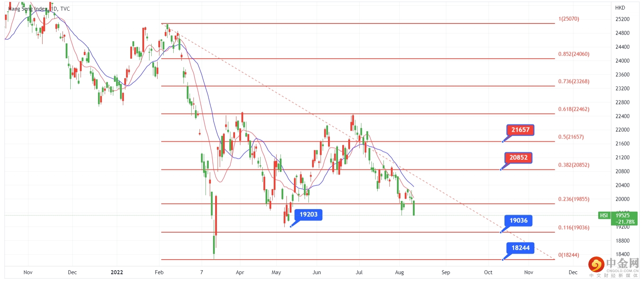The width and height of the screenshot is (644, 282).
Task: Click the HKD currency label on price axis
Action: tap(620, 8)
